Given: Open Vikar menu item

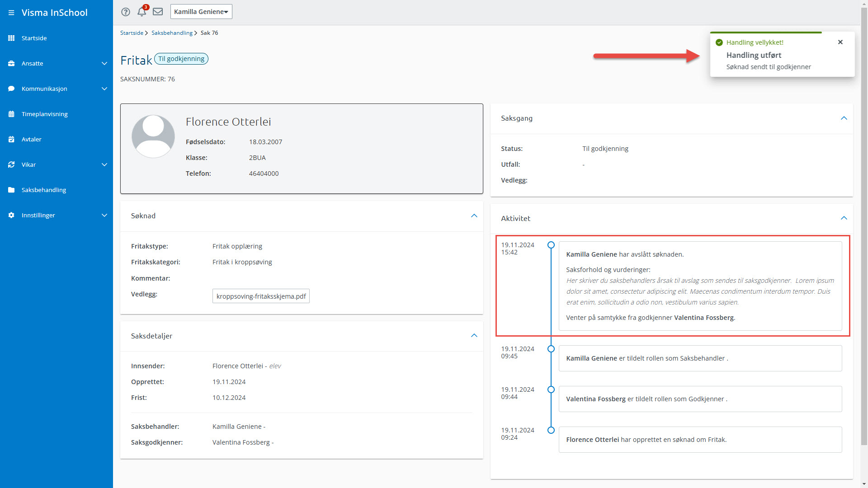Looking at the screenshot, I should 28,164.
